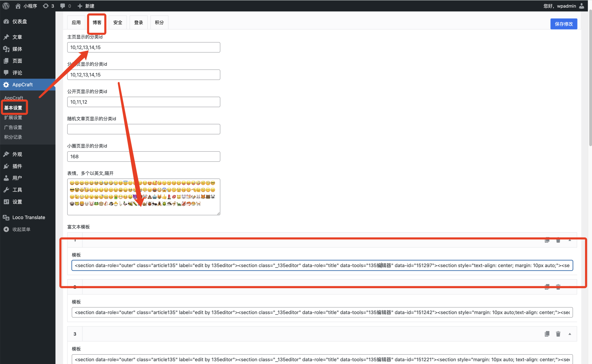Open the updates icon showing 3
The width and height of the screenshot is (592, 364).
48,6
